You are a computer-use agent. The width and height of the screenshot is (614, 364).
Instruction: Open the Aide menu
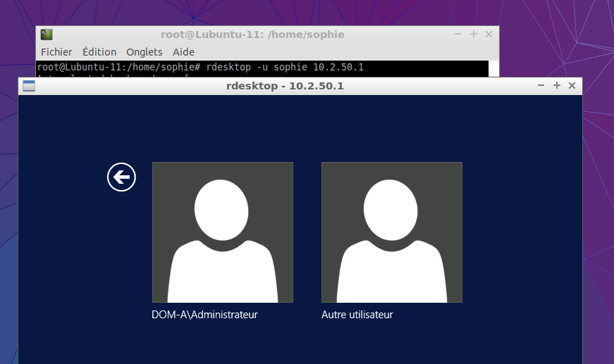point(183,51)
